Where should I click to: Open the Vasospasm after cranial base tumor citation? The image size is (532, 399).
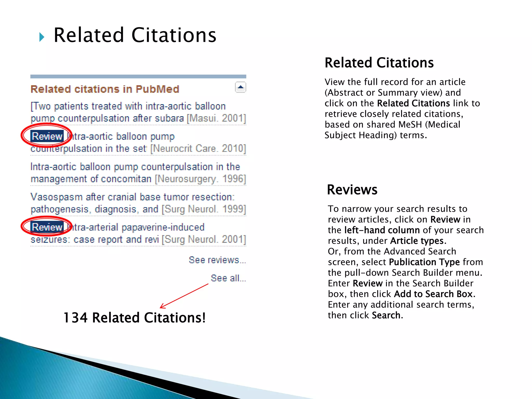tap(138, 203)
